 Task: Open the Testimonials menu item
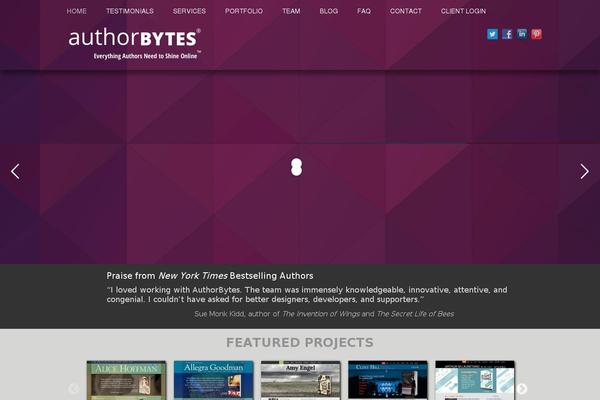[130, 11]
